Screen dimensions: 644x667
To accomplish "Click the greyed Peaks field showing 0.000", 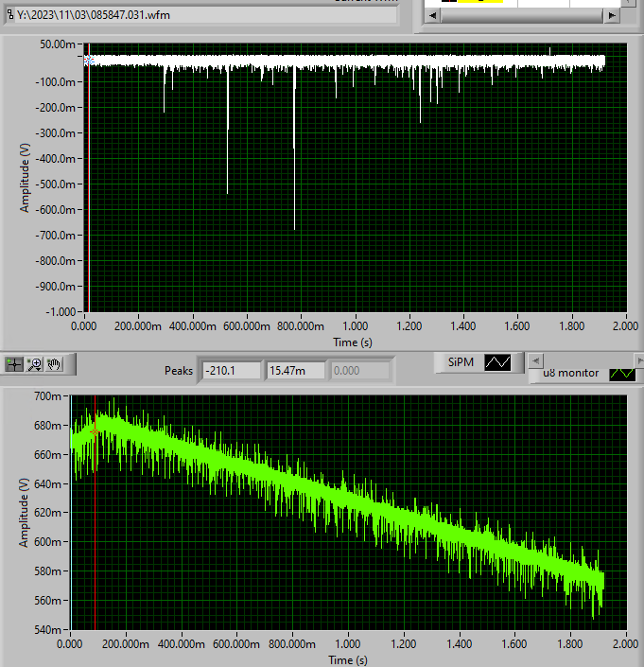I will (359, 371).
